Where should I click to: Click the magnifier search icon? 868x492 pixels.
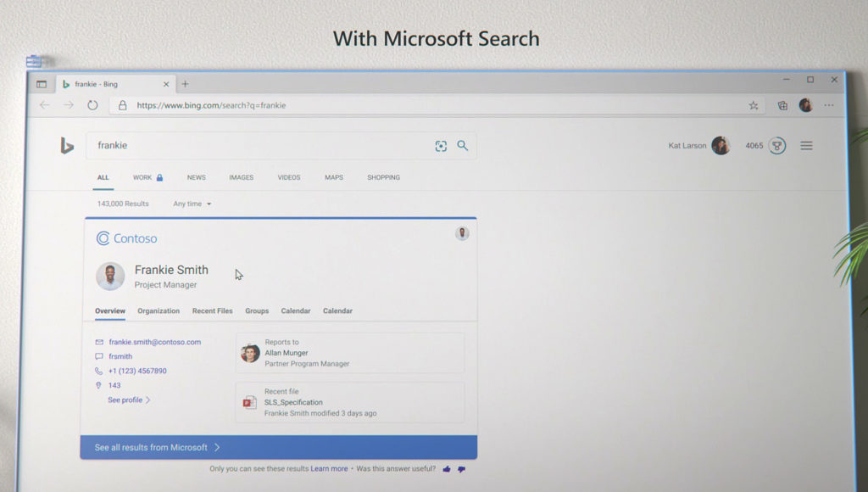pos(462,145)
